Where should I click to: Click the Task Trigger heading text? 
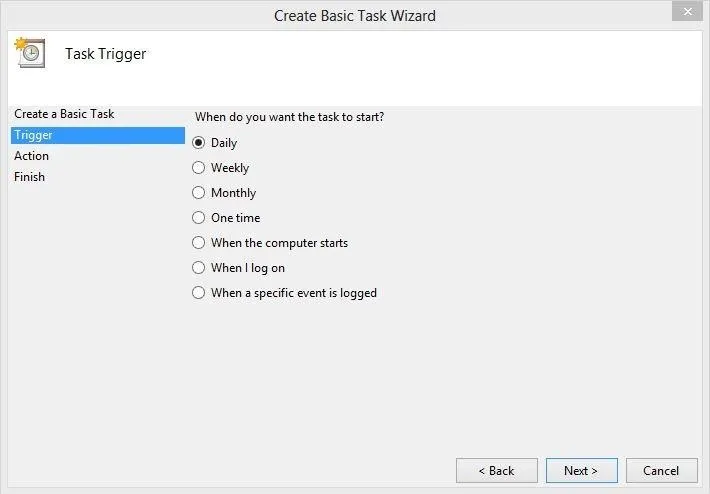[106, 54]
